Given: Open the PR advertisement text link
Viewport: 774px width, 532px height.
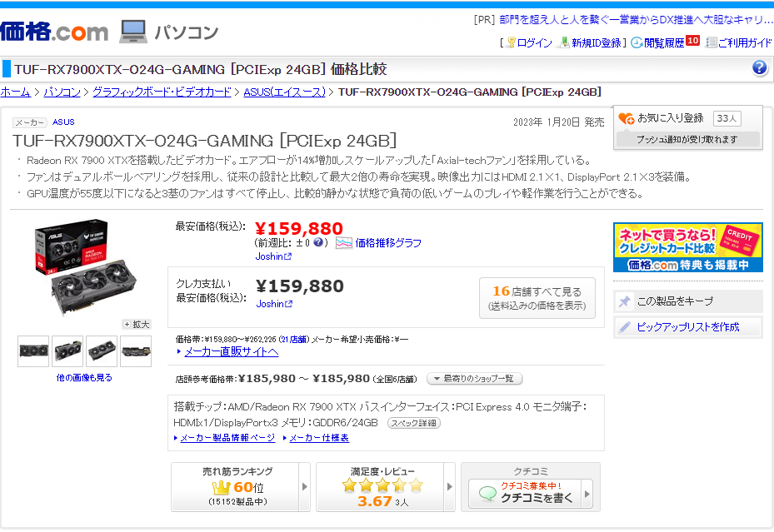Looking at the screenshot, I should 636,20.
